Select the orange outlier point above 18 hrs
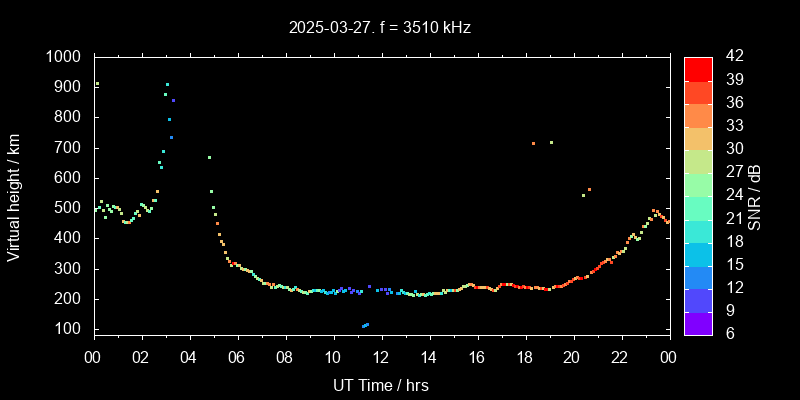The image size is (800, 400). pyautogui.click(x=533, y=143)
